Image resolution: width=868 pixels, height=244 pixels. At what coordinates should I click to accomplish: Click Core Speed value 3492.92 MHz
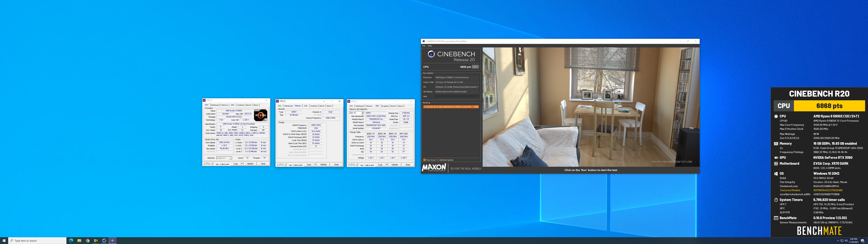click(x=224, y=143)
